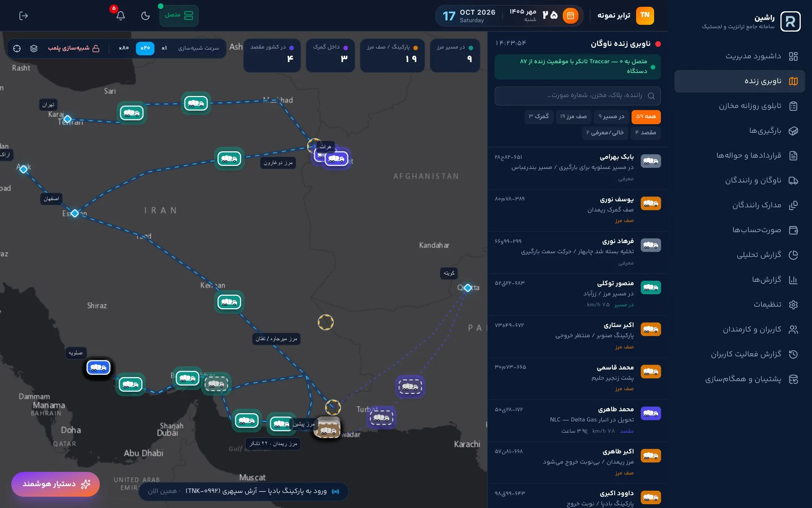The height and width of the screenshot is (508, 812).
Task: Click the TN user avatar
Action: pyautogui.click(x=645, y=15)
